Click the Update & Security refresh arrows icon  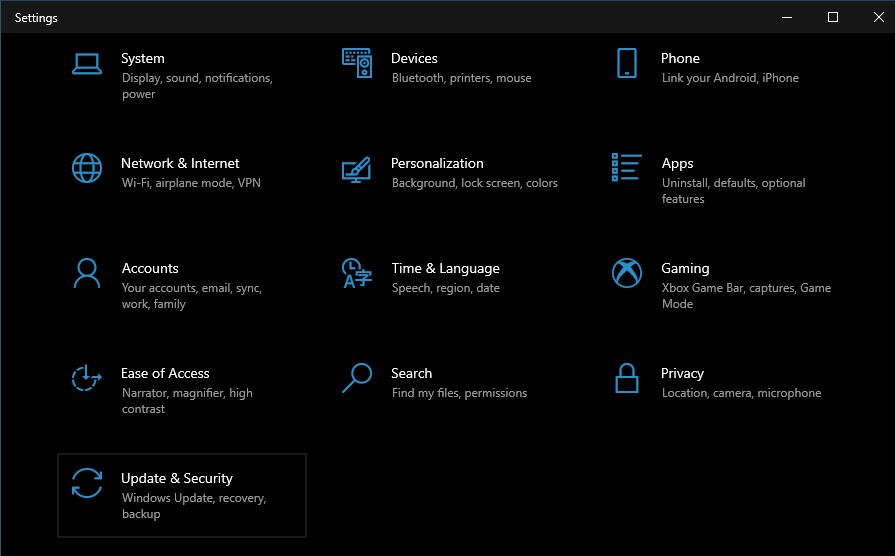(87, 483)
